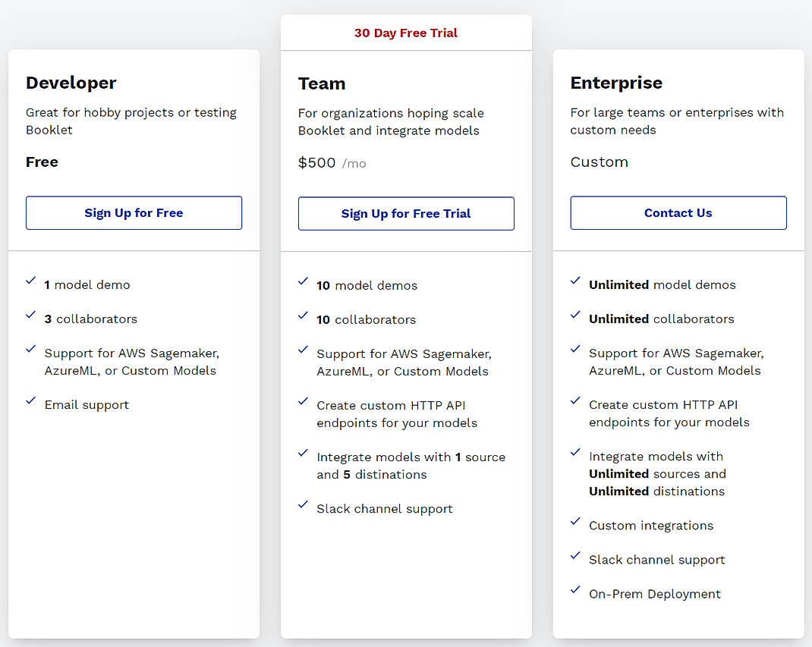The height and width of the screenshot is (647, 812).
Task: Click the checkmark next to Developer's AWS Sagemaker support
Action: coord(31,349)
